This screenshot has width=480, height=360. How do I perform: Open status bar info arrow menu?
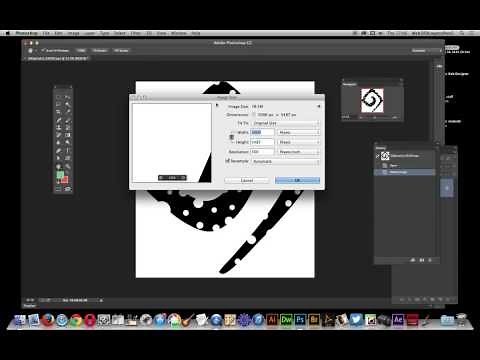tap(101, 300)
